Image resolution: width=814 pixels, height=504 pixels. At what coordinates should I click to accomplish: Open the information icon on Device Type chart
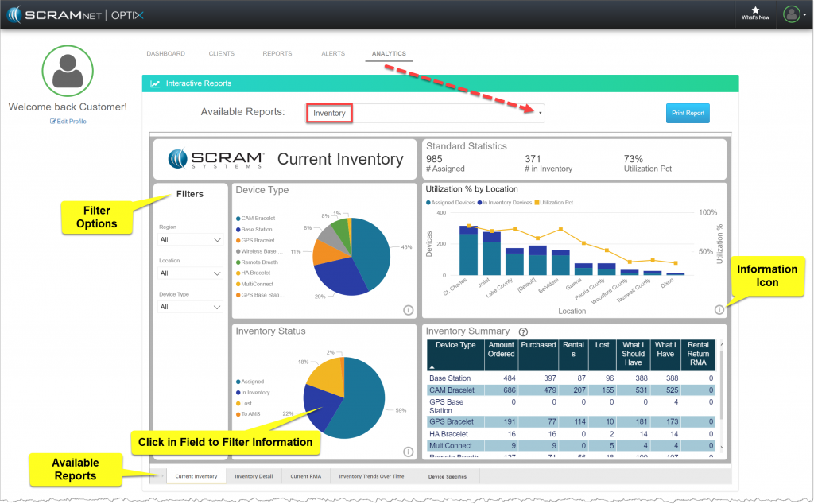[408, 310]
